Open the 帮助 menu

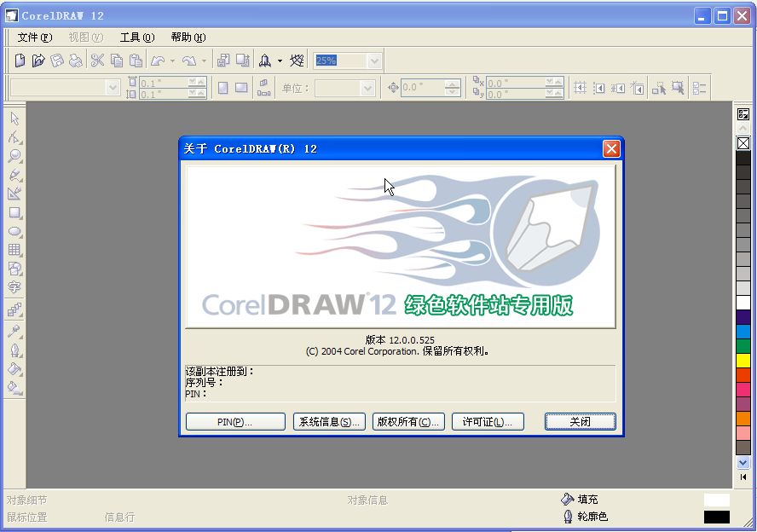pyautogui.click(x=188, y=38)
